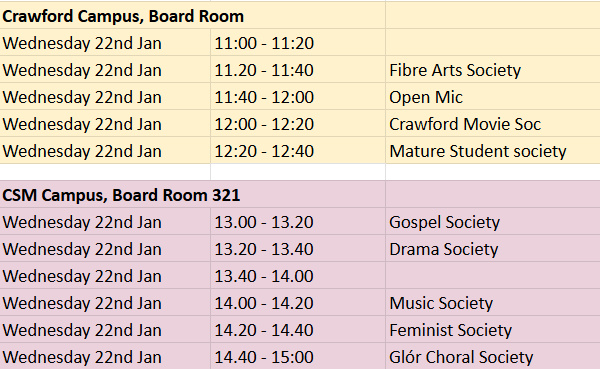Select the Crawford Campus, Board Room header cell
Image resolution: width=600 pixels, height=369 pixels.
coord(192,16)
